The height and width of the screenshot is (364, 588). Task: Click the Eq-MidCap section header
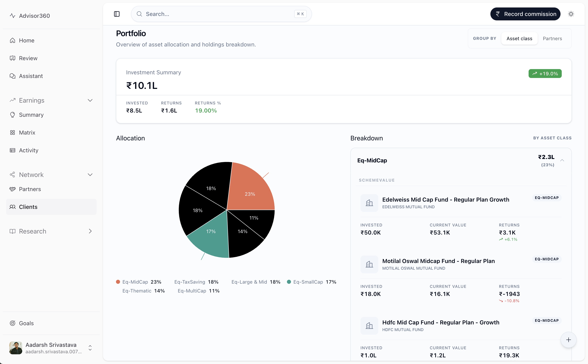pos(461,161)
